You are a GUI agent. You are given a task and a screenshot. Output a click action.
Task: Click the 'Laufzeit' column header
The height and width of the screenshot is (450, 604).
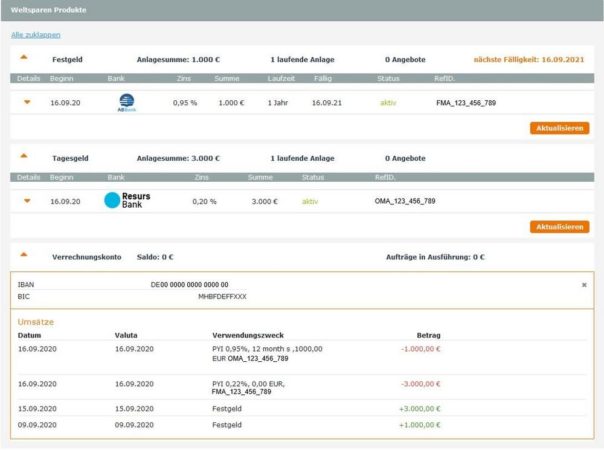[x=281, y=79]
